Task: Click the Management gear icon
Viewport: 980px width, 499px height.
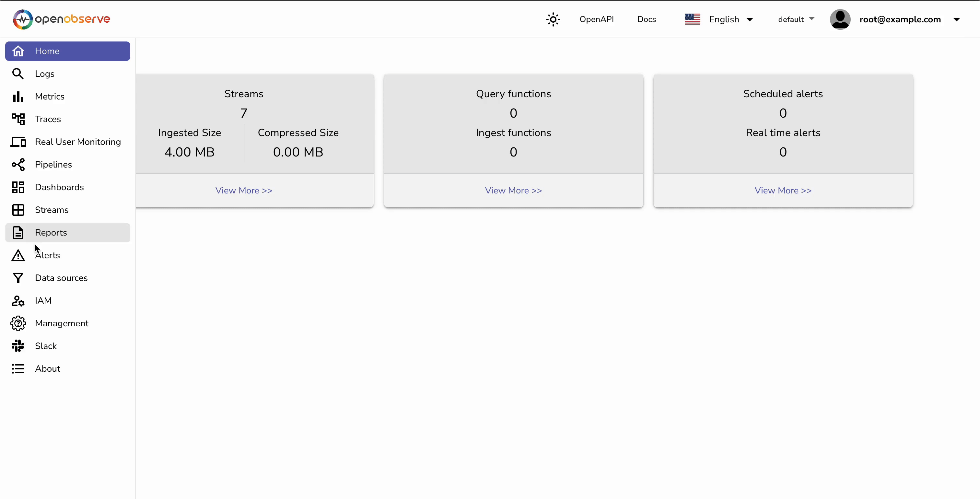Action: pyautogui.click(x=17, y=323)
